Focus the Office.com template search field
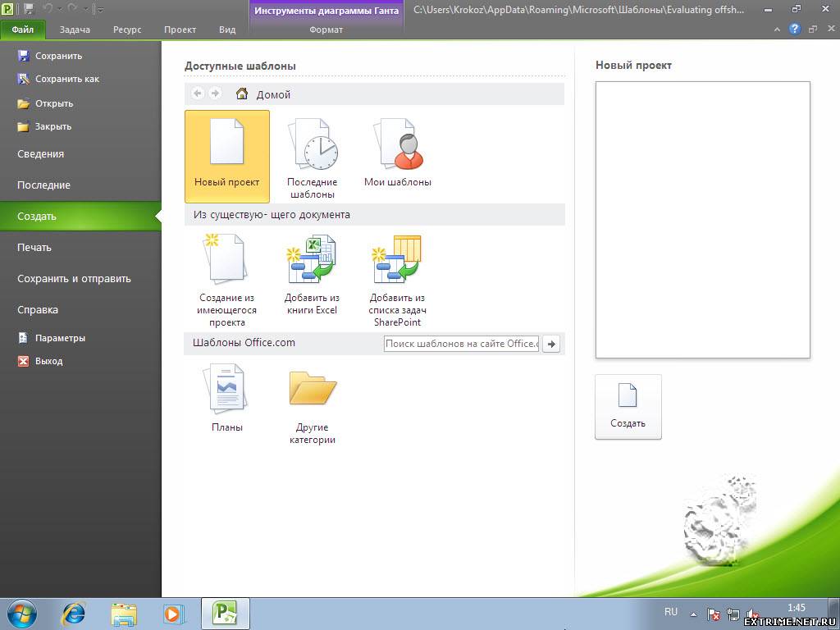This screenshot has height=630, width=840. (x=461, y=344)
